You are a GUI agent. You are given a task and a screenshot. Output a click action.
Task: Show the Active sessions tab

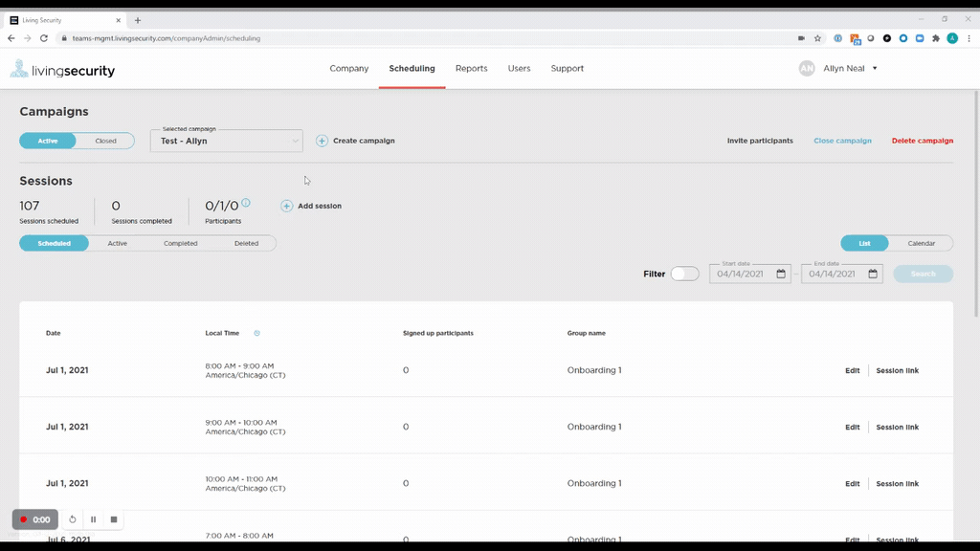[x=117, y=243]
